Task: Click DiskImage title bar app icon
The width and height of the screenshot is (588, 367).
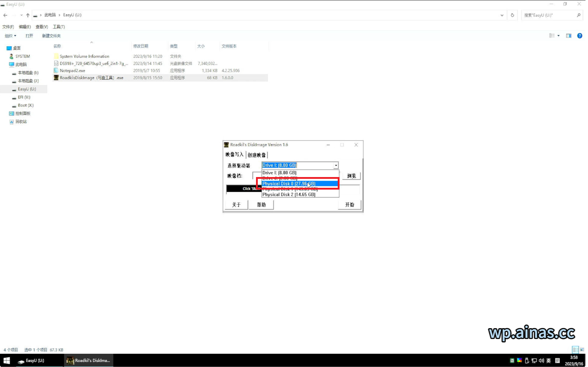Action: pyautogui.click(x=226, y=145)
